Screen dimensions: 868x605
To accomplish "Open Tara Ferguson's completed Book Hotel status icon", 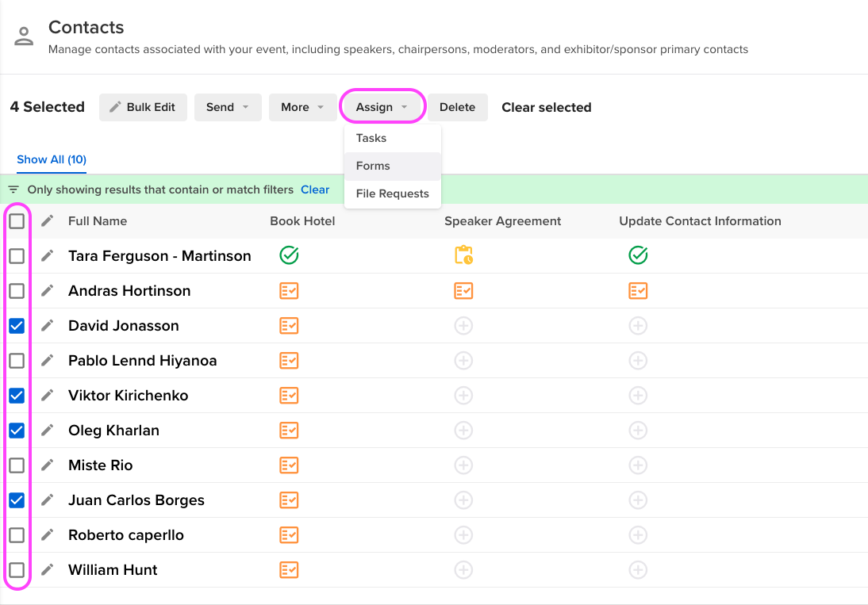I will (289, 255).
